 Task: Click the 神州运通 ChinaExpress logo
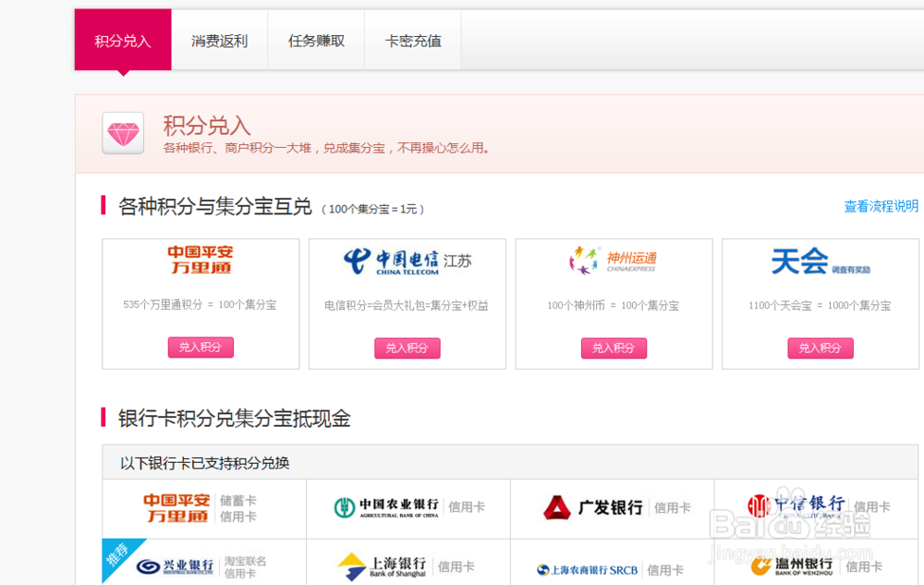(613, 261)
